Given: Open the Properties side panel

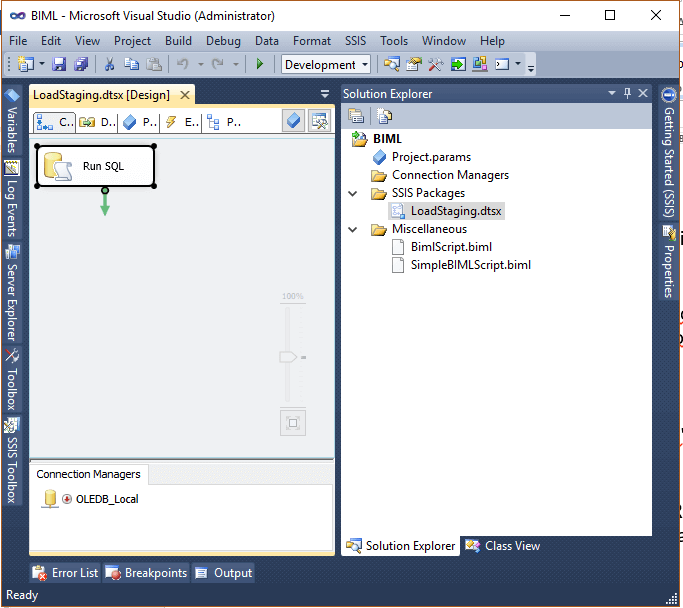Looking at the screenshot, I should [669, 261].
